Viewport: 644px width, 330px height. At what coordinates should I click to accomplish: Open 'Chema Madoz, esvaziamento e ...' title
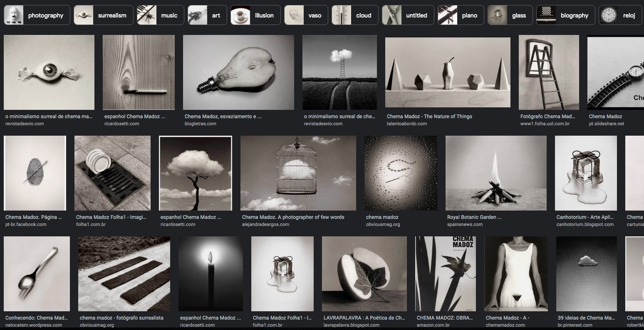[x=223, y=117]
